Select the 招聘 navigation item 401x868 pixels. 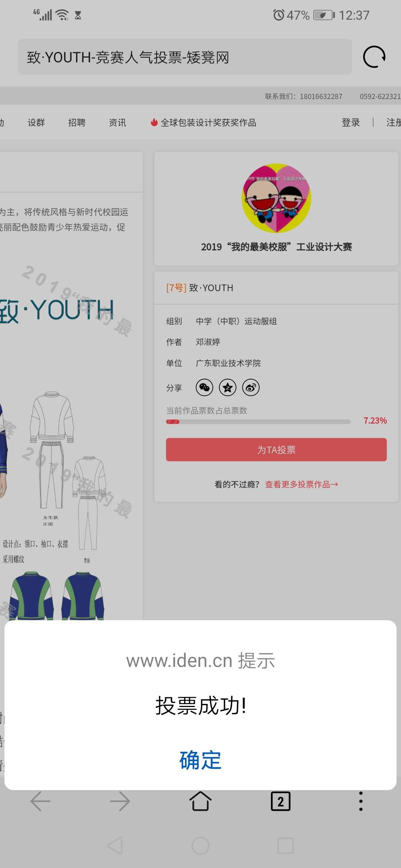[x=77, y=122]
